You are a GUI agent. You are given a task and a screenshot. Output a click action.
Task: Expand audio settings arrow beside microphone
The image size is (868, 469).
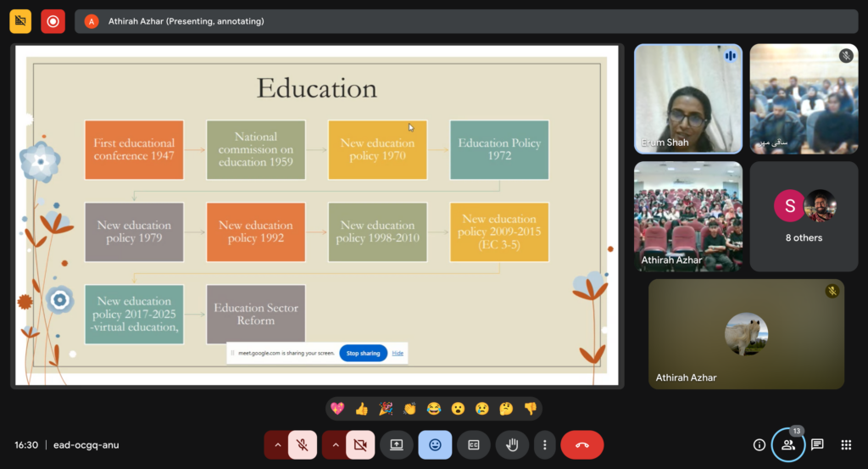[x=277, y=444]
